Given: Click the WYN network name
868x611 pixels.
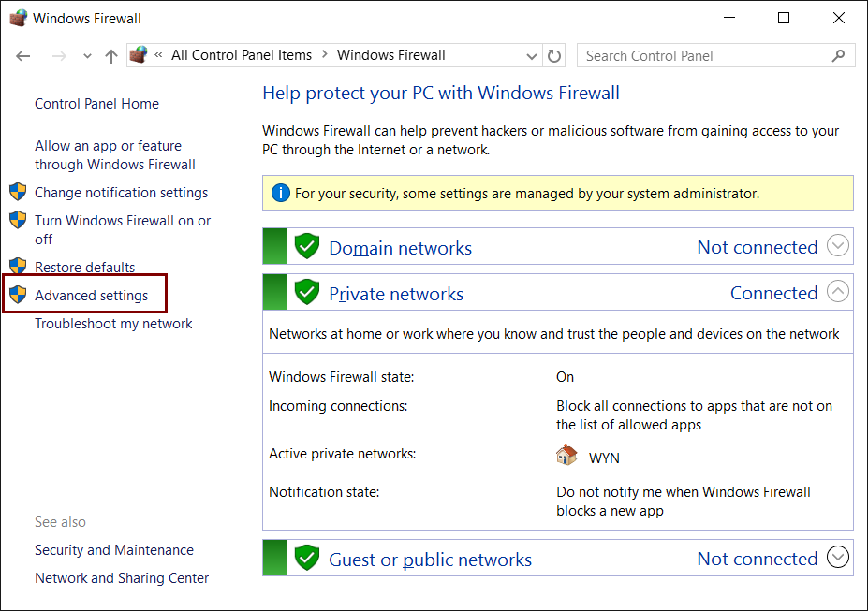Looking at the screenshot, I should (x=604, y=458).
